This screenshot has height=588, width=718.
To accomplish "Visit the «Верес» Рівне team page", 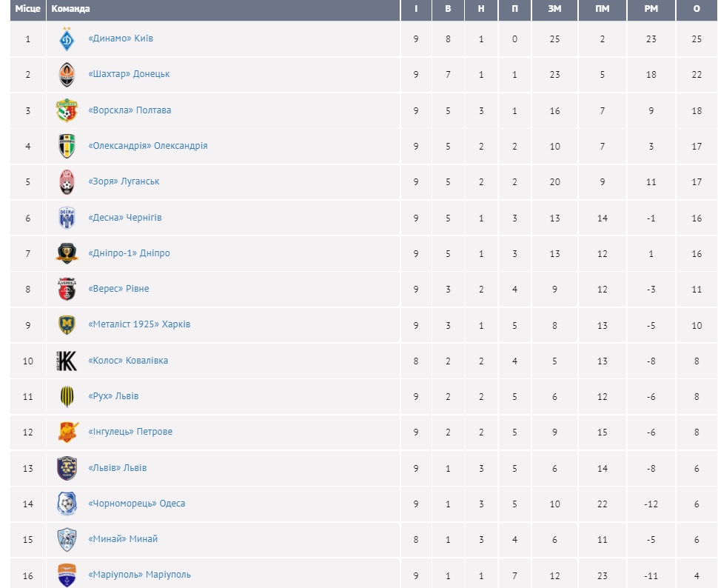I will 118,289.
